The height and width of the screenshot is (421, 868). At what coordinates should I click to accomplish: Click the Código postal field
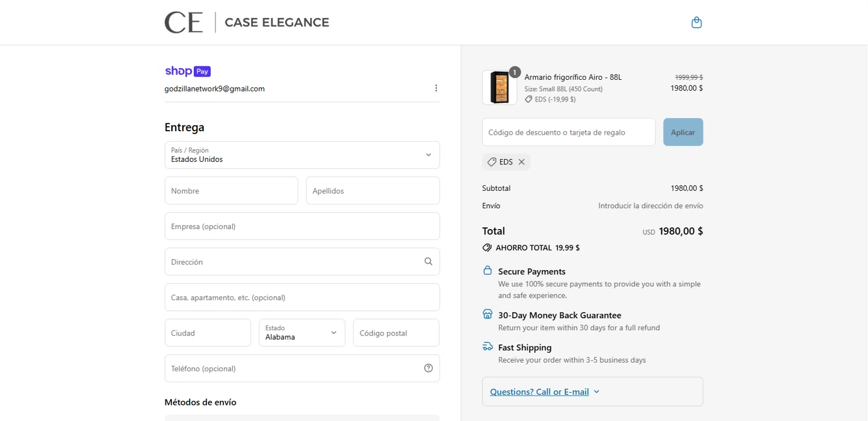(396, 333)
